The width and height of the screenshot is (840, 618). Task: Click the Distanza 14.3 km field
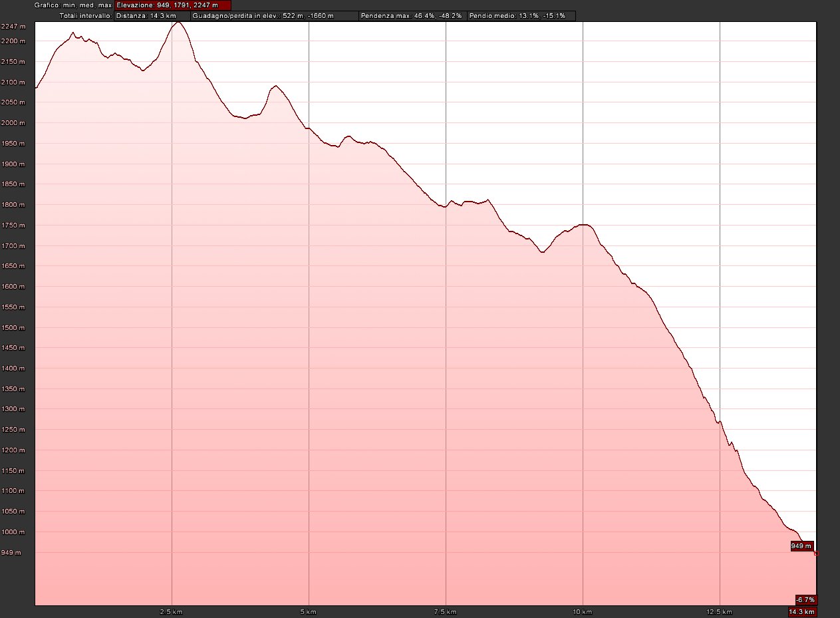point(152,15)
